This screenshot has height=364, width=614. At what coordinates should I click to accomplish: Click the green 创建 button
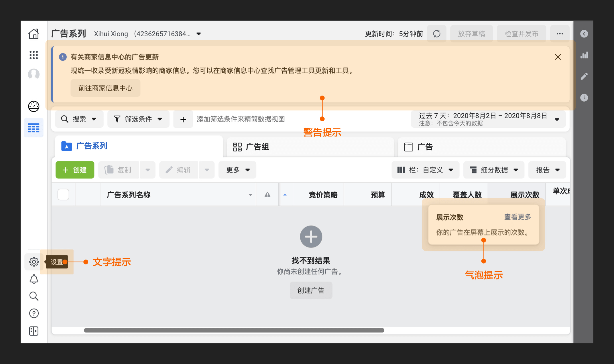(75, 170)
